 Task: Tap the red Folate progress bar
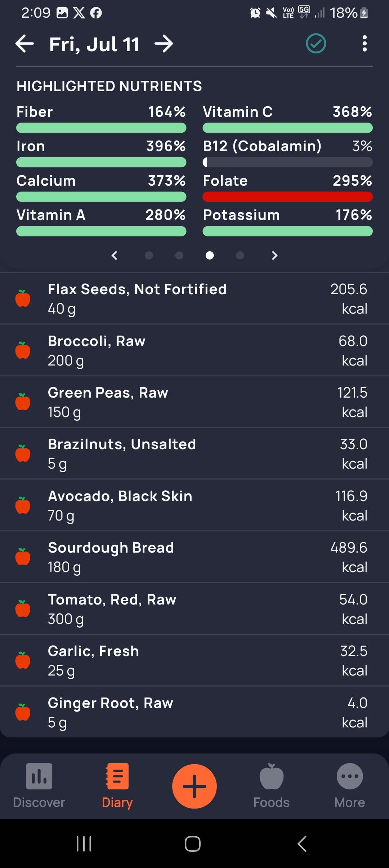click(287, 196)
